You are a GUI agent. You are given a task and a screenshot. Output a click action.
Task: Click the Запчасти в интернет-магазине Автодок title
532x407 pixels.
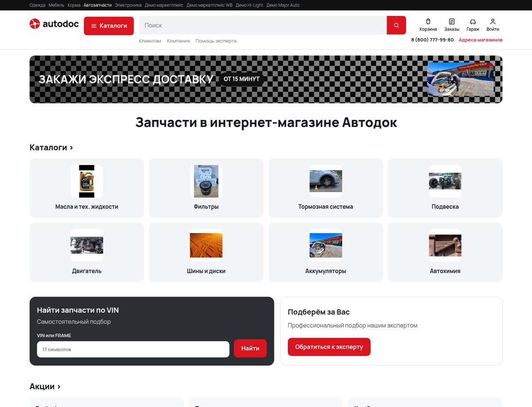pyautogui.click(x=266, y=122)
